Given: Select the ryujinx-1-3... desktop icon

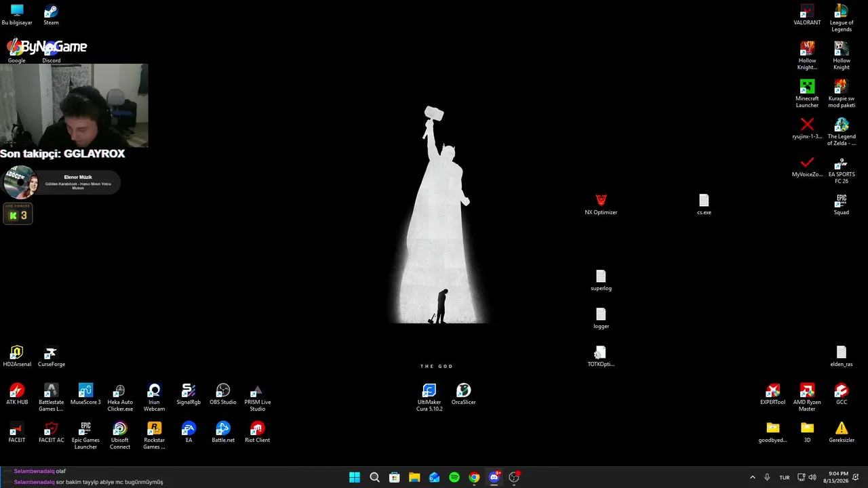Looking at the screenshot, I should coord(807,129).
